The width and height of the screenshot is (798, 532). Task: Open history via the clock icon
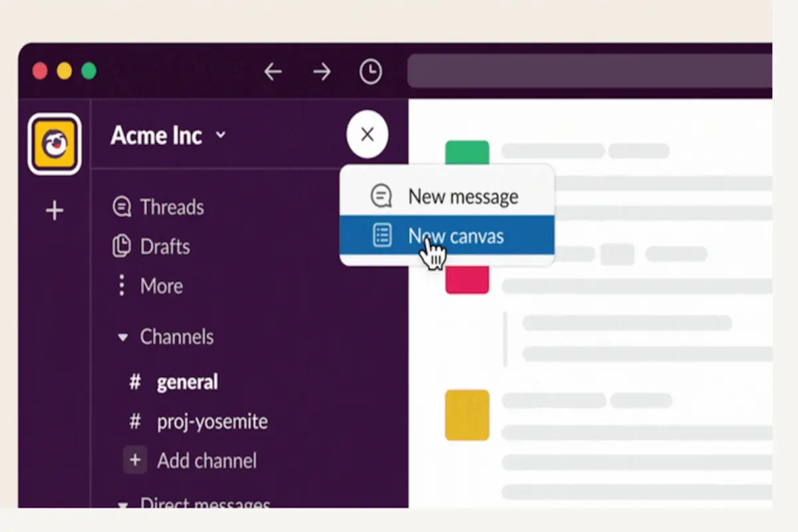[x=370, y=72]
